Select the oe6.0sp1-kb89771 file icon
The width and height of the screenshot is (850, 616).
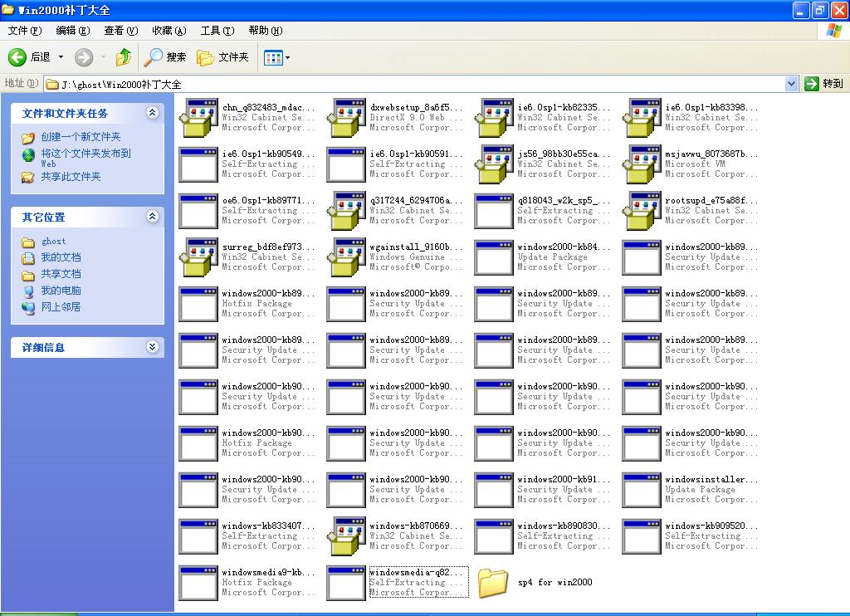click(198, 210)
